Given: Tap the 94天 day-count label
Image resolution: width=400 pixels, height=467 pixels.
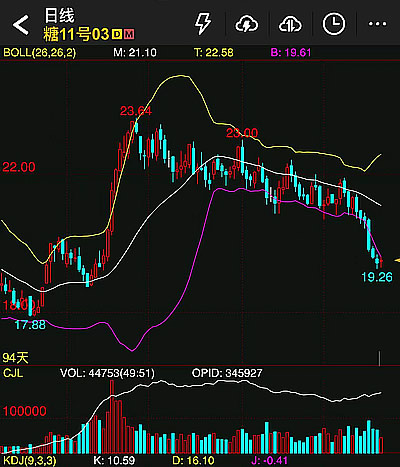Looking at the screenshot, I should click(15, 358).
